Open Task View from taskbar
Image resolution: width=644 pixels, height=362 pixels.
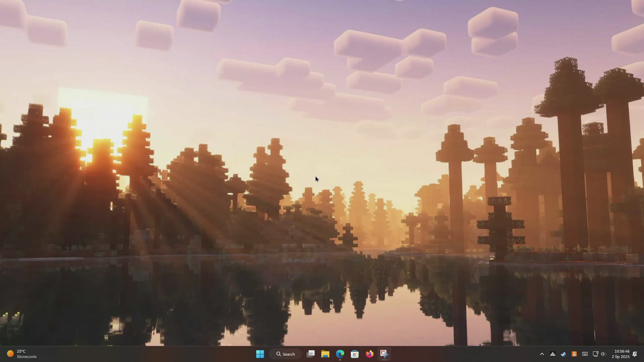tap(311, 354)
